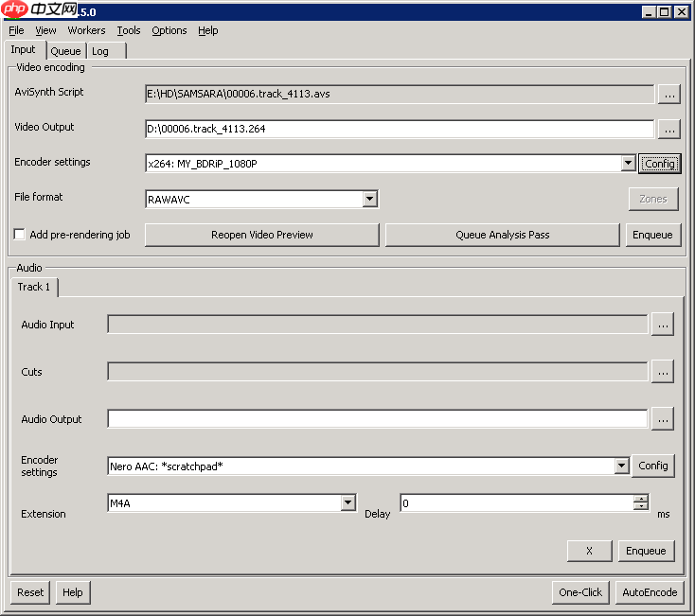Browse for the Audio Input file
The image size is (695, 616).
click(662, 325)
